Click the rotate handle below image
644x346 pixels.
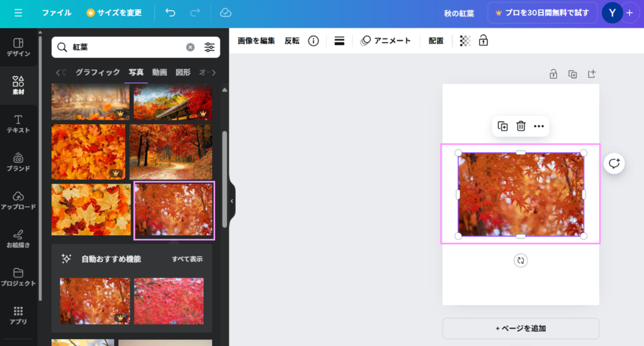point(520,260)
